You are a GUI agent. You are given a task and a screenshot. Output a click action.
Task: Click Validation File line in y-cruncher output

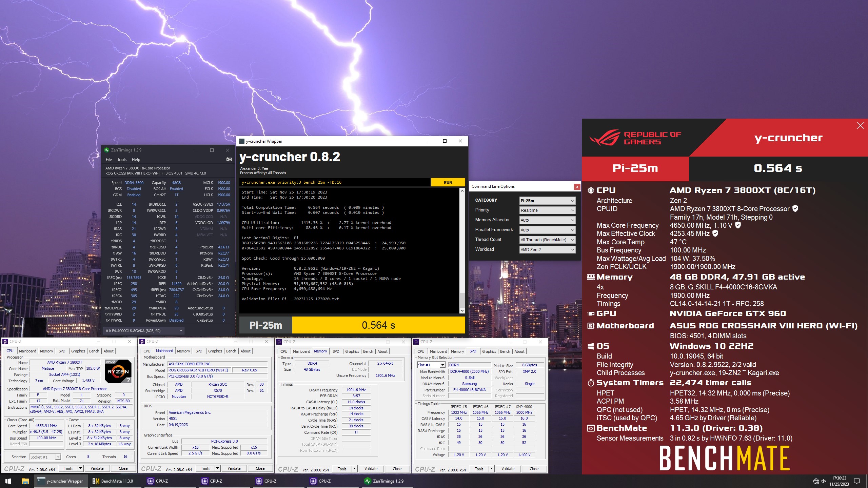290,299
